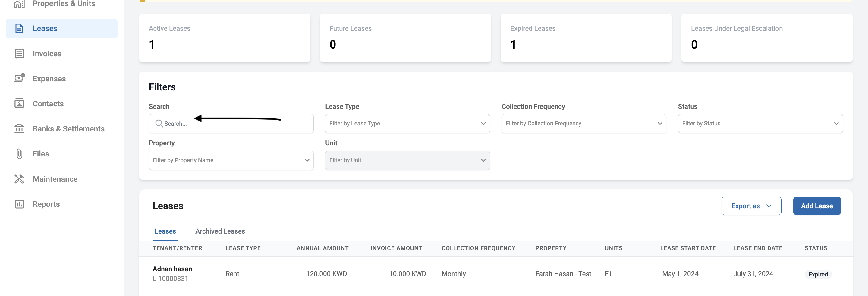Image resolution: width=868 pixels, height=296 pixels.
Task: Click the 10.000 KWD invoice amount cell
Action: pos(407,274)
